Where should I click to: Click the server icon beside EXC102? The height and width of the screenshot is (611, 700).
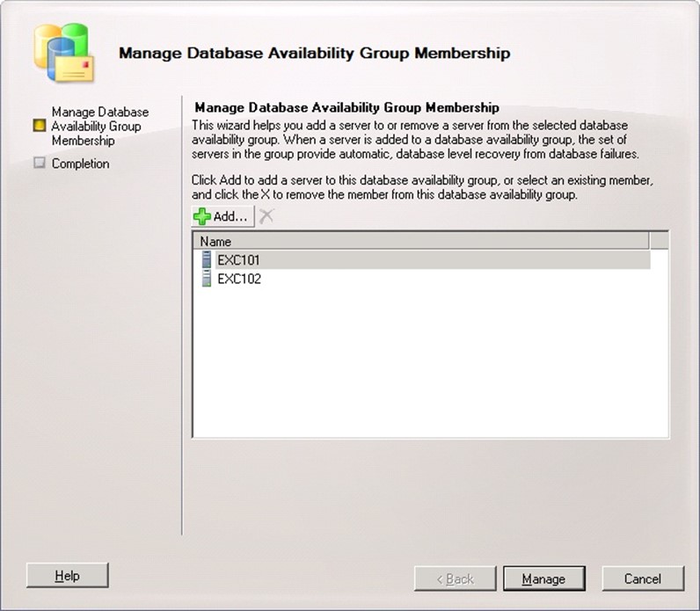click(206, 280)
